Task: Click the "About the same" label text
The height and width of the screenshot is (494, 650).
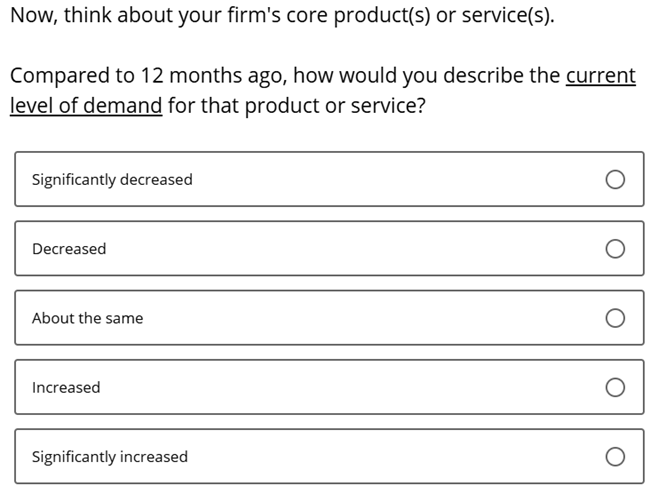Action: pyautogui.click(x=87, y=318)
